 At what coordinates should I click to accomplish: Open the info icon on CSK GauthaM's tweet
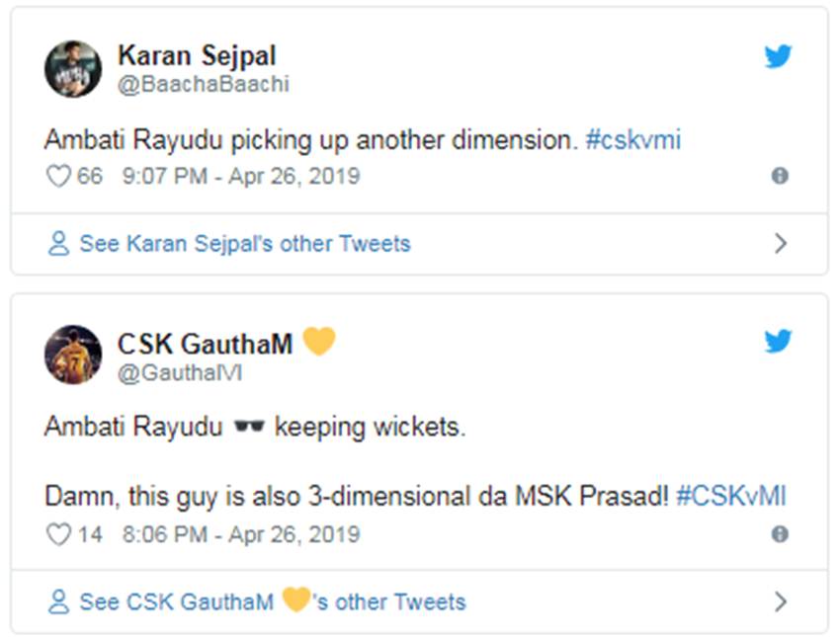(x=780, y=534)
